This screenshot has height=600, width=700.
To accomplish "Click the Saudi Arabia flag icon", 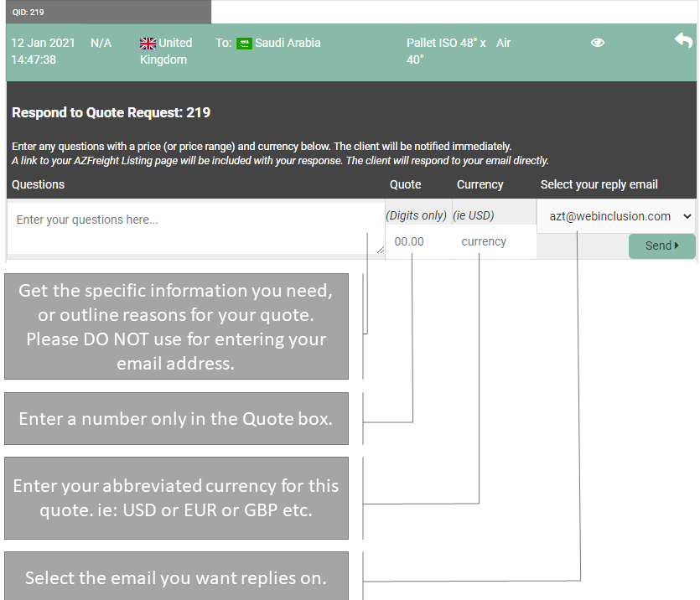I will coord(244,44).
